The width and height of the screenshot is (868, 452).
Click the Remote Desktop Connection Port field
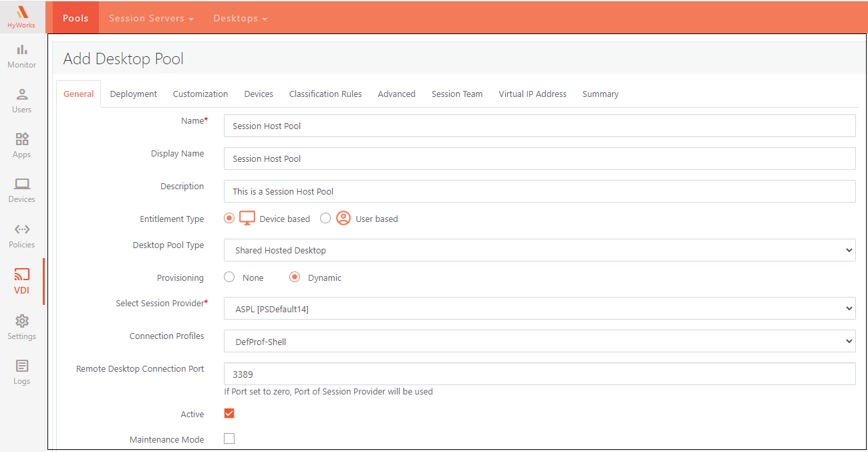[x=539, y=374]
